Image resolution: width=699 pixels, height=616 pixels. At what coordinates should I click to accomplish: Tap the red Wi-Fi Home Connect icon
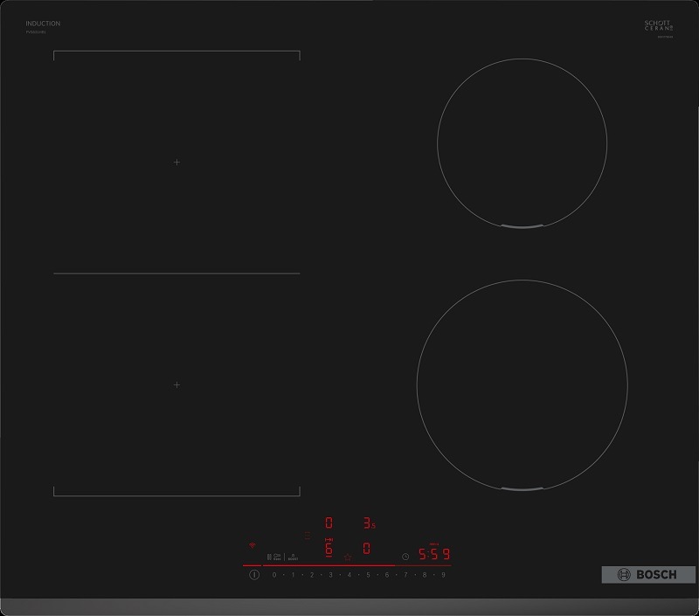pyautogui.click(x=253, y=543)
